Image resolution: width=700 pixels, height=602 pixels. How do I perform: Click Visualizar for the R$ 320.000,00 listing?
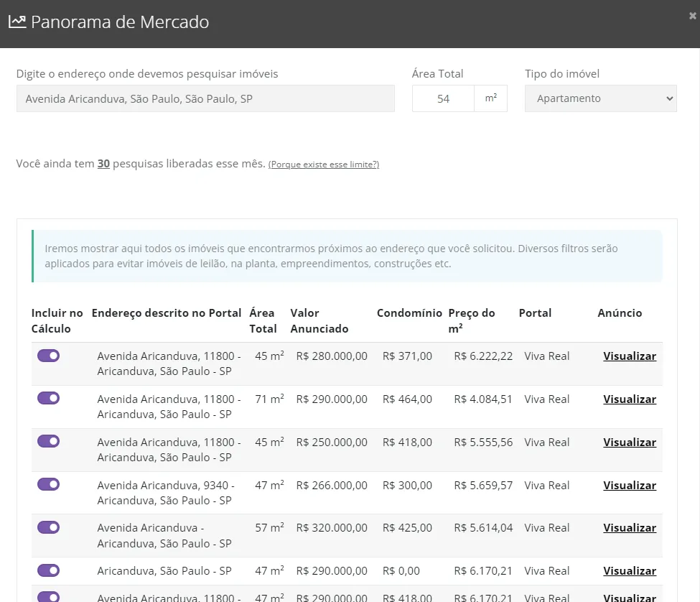click(629, 528)
